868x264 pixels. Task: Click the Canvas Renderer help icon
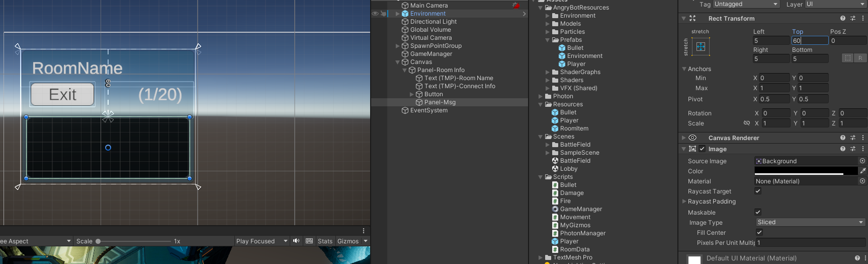coord(843,138)
